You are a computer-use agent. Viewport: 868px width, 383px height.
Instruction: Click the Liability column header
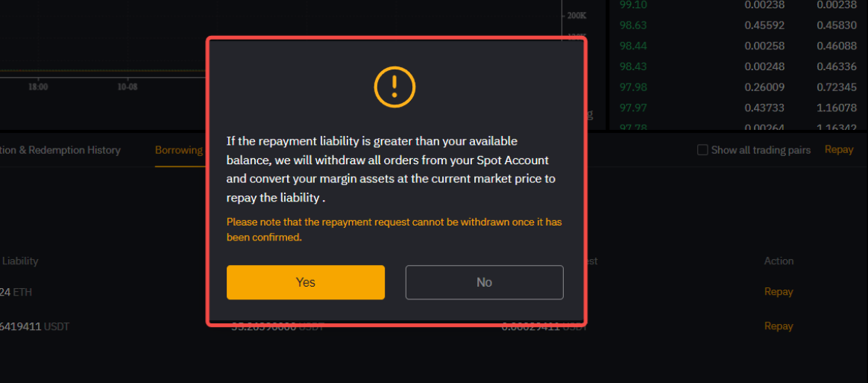(x=20, y=261)
